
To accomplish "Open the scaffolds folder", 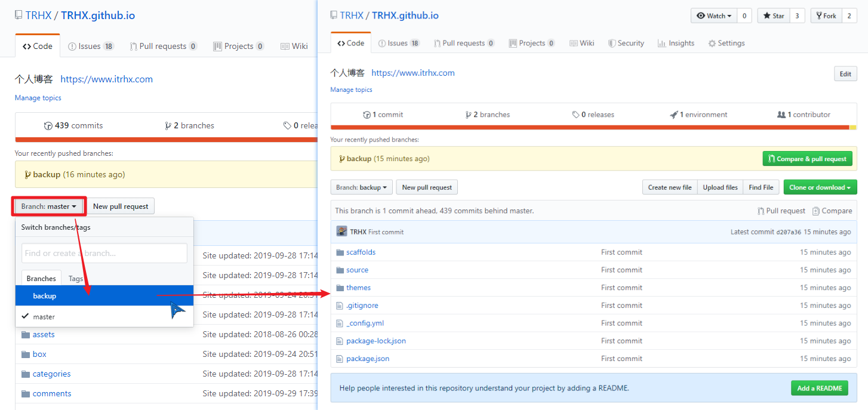I will (x=361, y=252).
